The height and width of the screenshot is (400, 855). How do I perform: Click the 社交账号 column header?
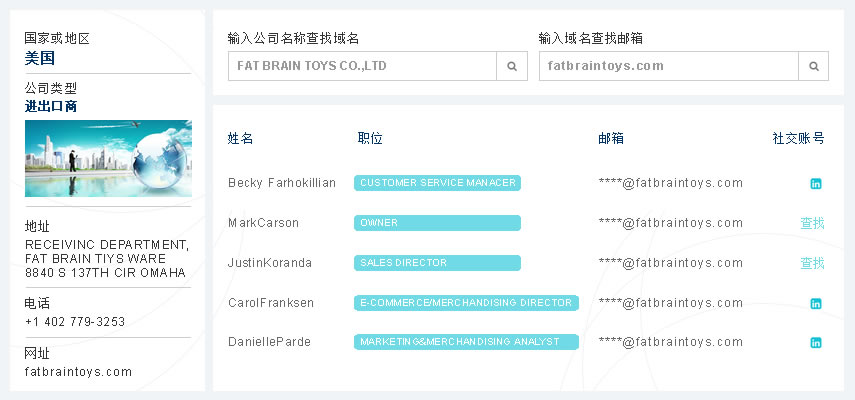pos(798,138)
